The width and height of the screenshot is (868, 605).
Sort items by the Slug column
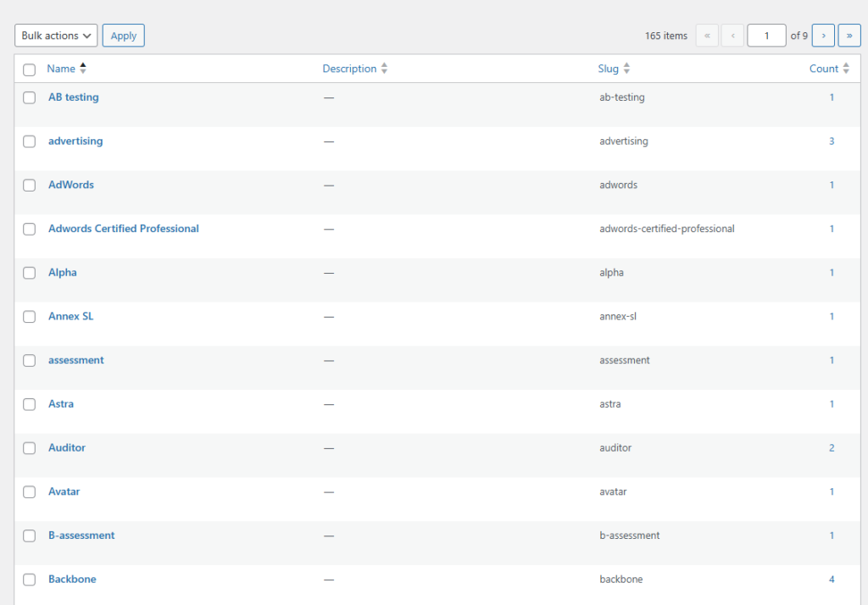(609, 68)
